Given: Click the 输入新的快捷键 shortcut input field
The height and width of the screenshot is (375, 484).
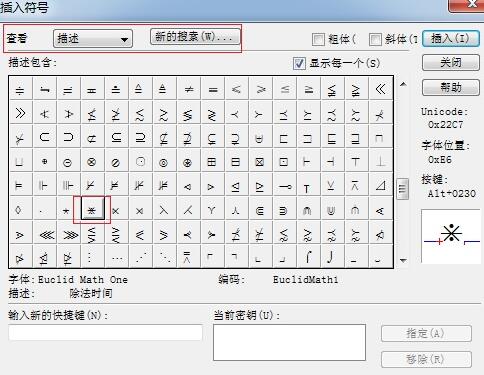Looking at the screenshot, I should point(105,332).
